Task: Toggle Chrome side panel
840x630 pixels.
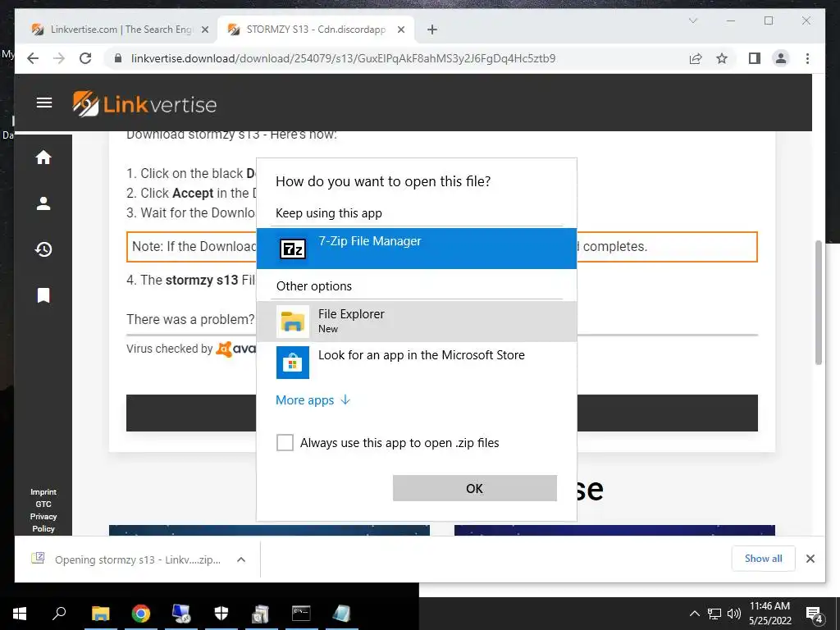Action: pos(755,58)
